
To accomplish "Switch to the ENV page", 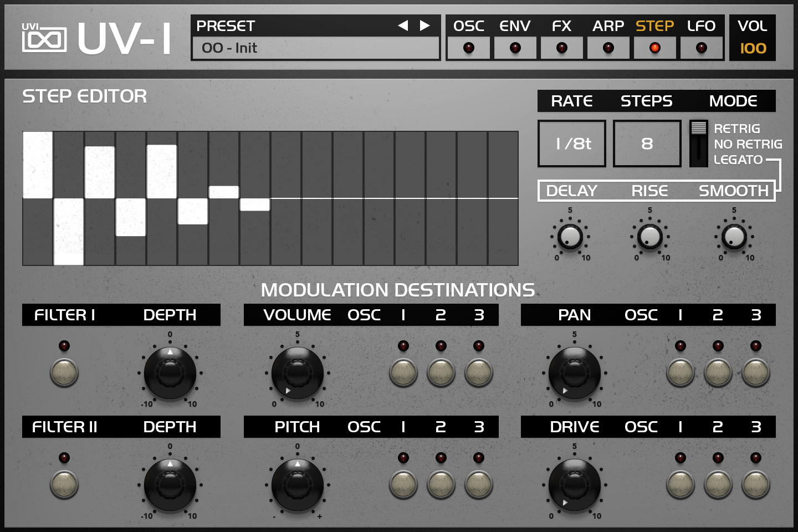I will (x=515, y=38).
